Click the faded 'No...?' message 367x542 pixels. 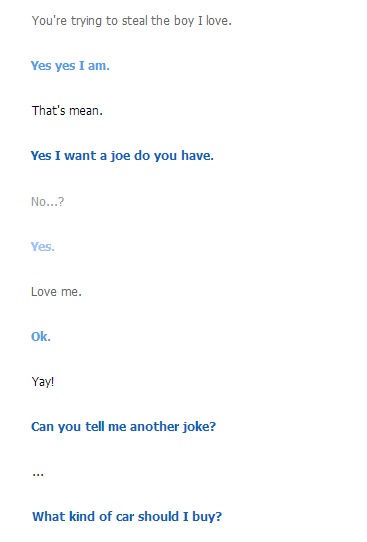(x=47, y=201)
